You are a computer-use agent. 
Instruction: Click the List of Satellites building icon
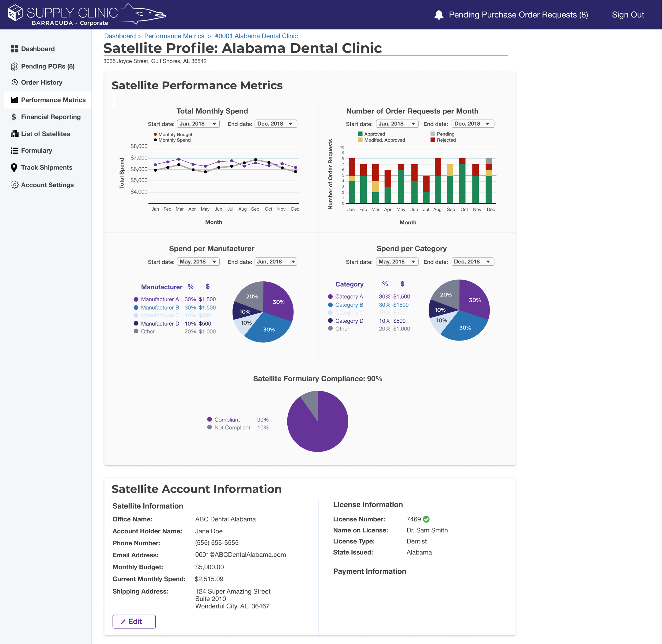[x=14, y=134]
